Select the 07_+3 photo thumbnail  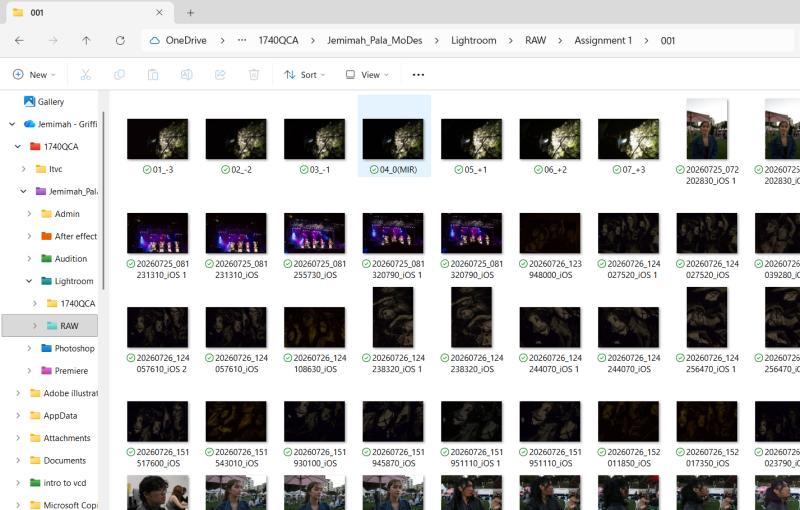tap(629, 139)
